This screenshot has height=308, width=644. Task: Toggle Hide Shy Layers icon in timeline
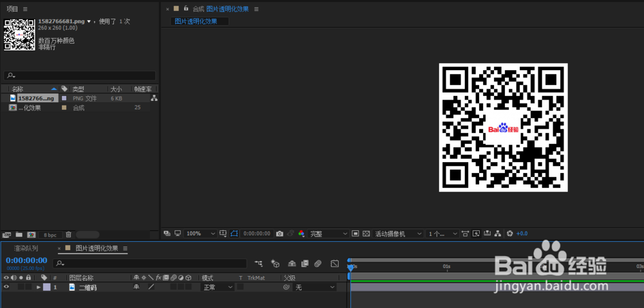pyautogui.click(x=292, y=263)
